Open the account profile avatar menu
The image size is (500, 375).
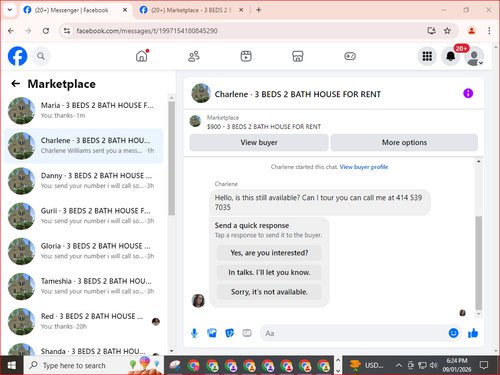pyautogui.click(x=474, y=56)
